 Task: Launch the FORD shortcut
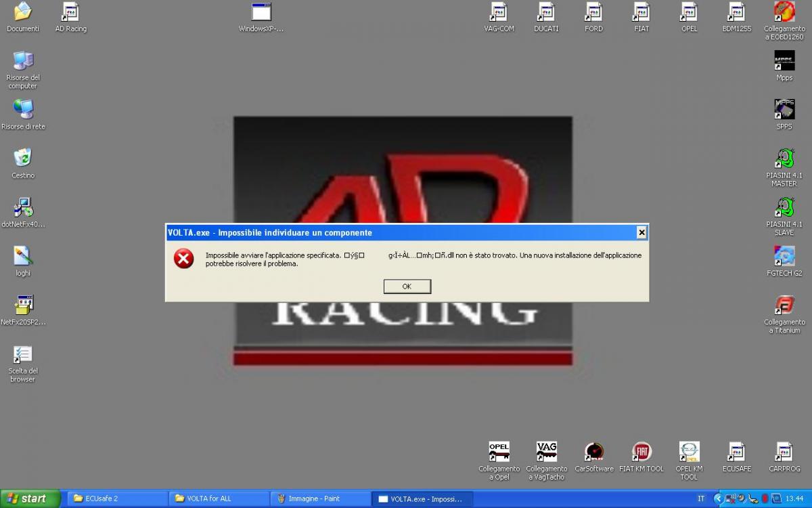pos(594,17)
